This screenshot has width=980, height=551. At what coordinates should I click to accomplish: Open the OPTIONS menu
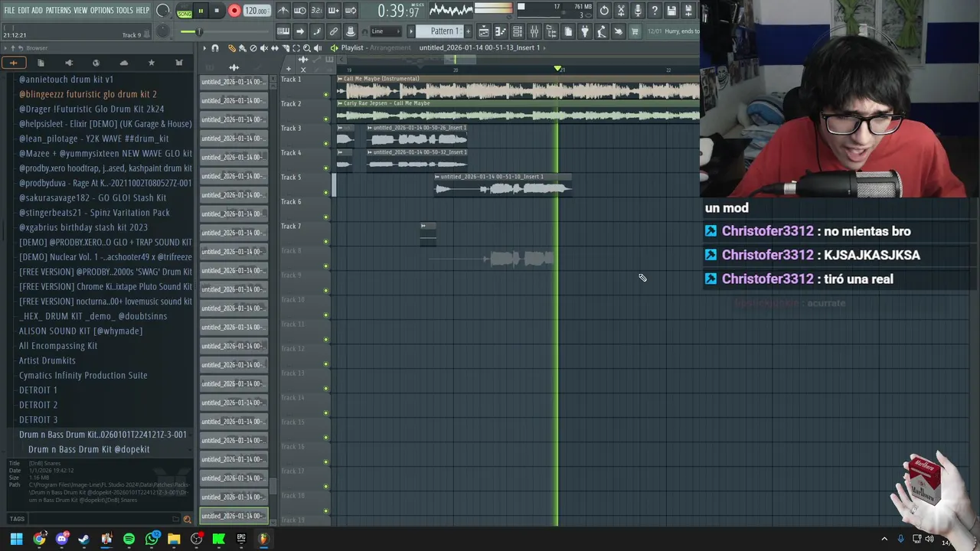tap(102, 10)
